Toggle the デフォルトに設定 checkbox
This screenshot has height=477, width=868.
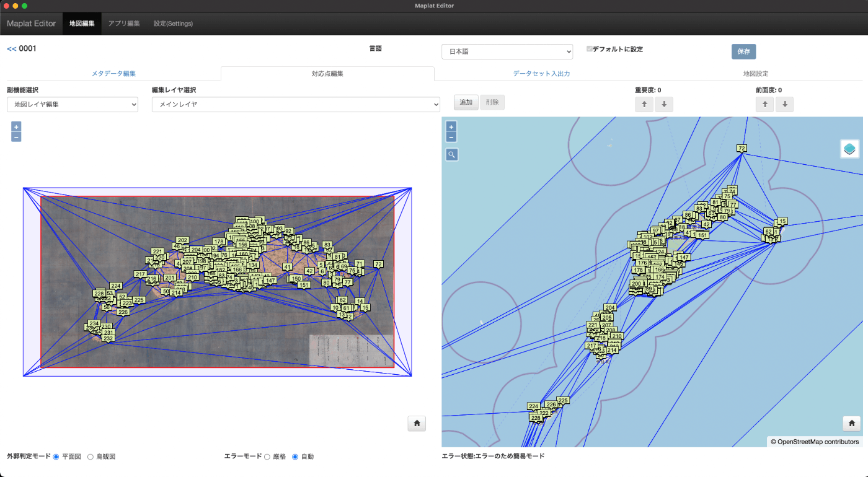(590, 48)
